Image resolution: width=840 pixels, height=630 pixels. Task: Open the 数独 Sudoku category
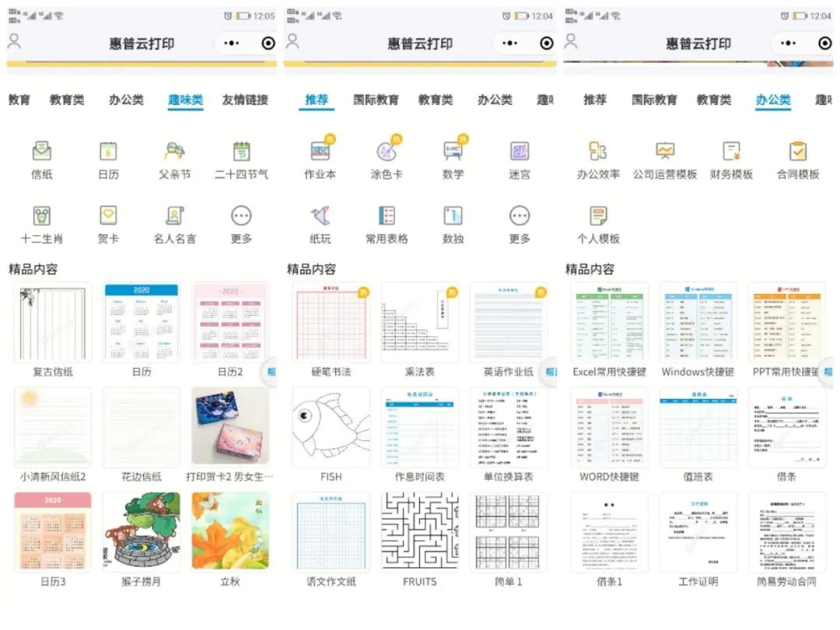coord(452,222)
